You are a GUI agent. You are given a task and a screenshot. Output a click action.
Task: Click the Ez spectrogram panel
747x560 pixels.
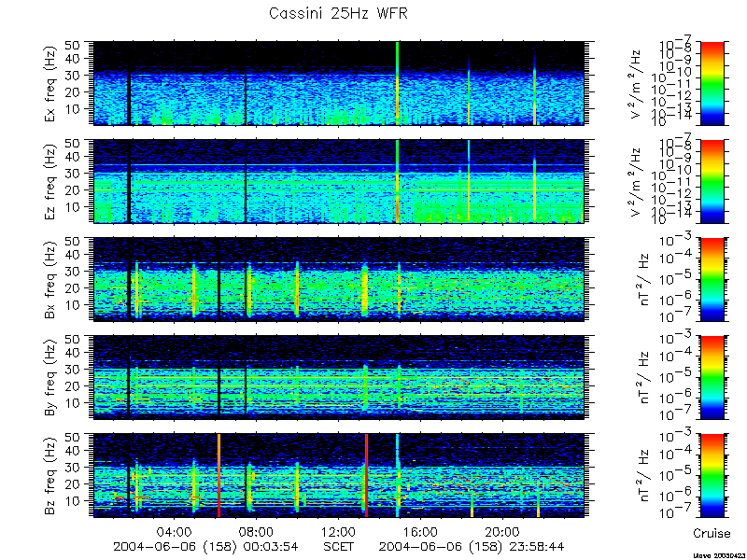(x=338, y=181)
